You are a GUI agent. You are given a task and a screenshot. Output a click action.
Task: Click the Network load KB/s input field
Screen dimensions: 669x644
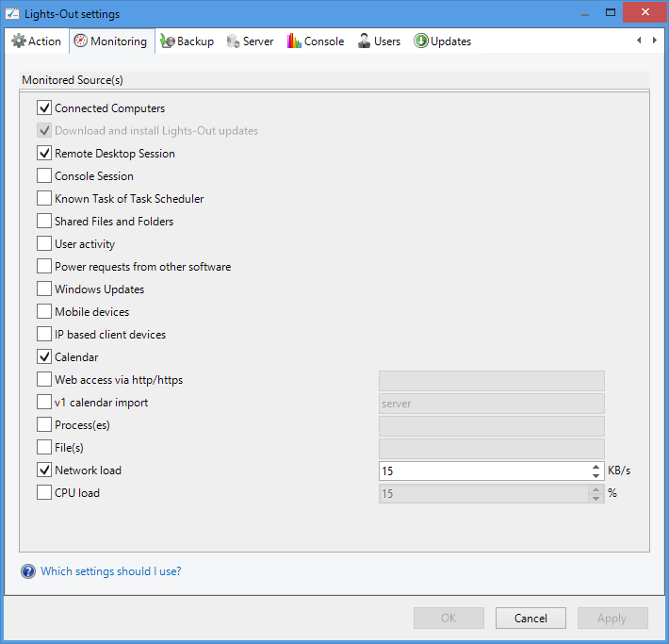coord(482,471)
